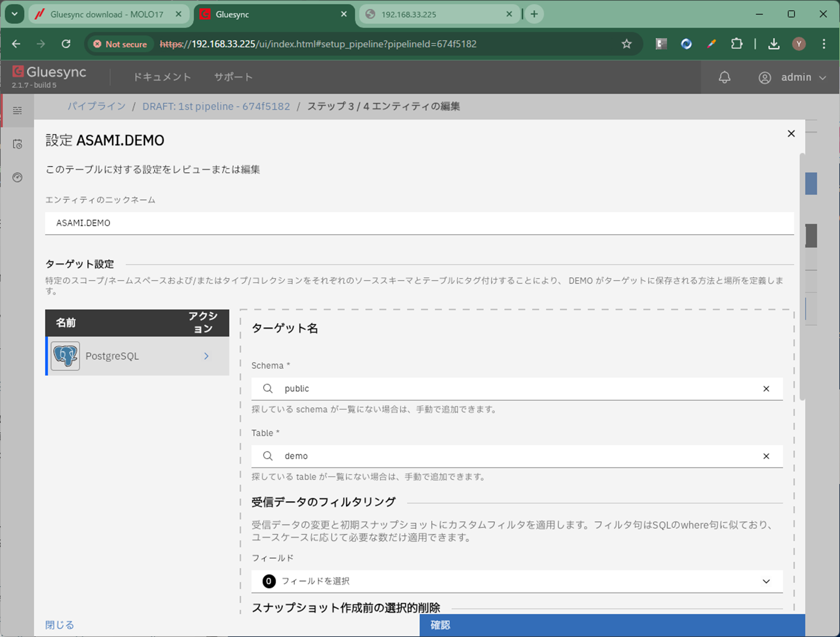This screenshot has width=840, height=637.
Task: Go to パイプライン breadcrumb link
Action: (97, 106)
